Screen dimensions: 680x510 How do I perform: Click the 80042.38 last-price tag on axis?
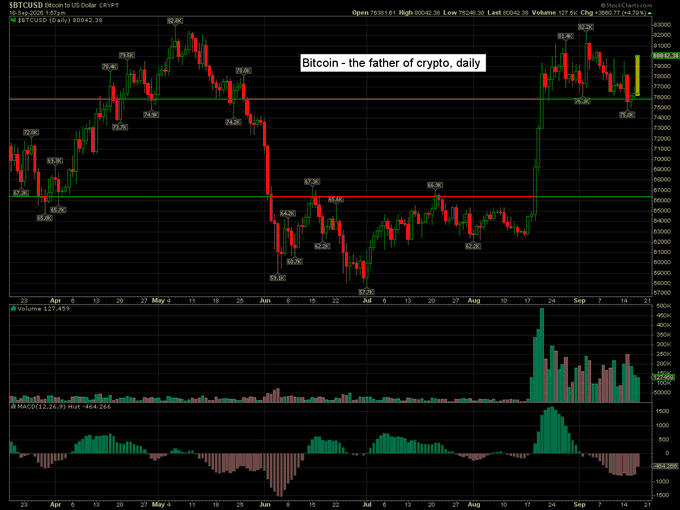[665, 56]
